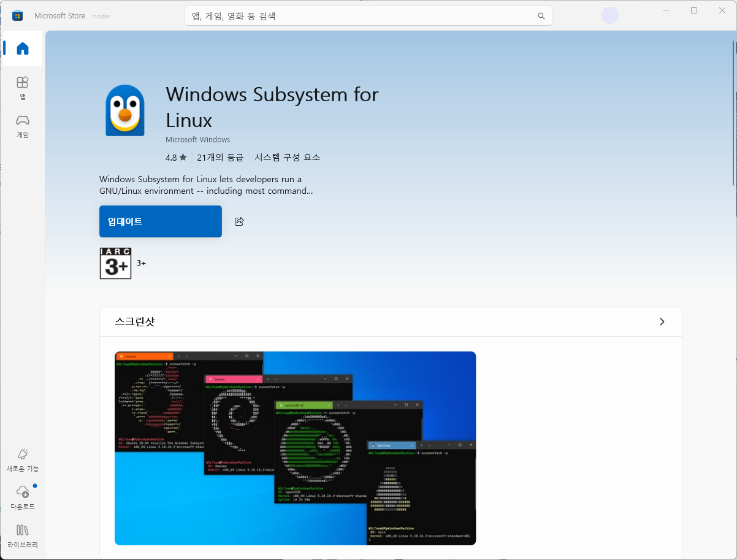Click the WSL penguin app icon
The image size is (737, 560).
(x=125, y=110)
